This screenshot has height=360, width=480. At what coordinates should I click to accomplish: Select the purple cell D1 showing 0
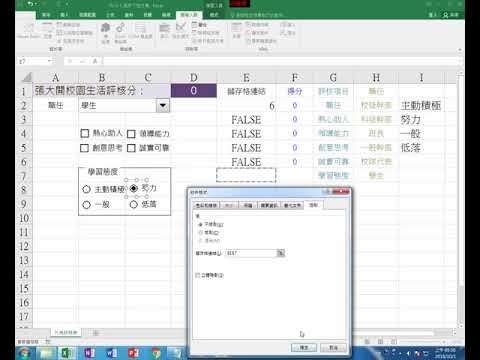[x=194, y=91]
